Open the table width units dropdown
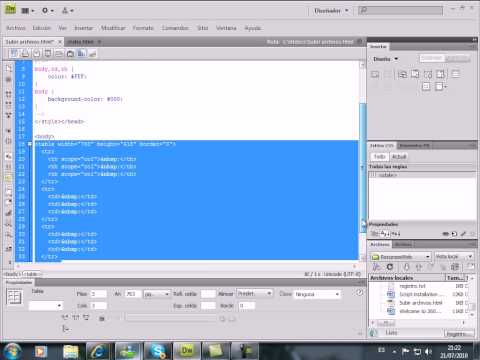Screen dimensions: 480x360 tap(157, 294)
